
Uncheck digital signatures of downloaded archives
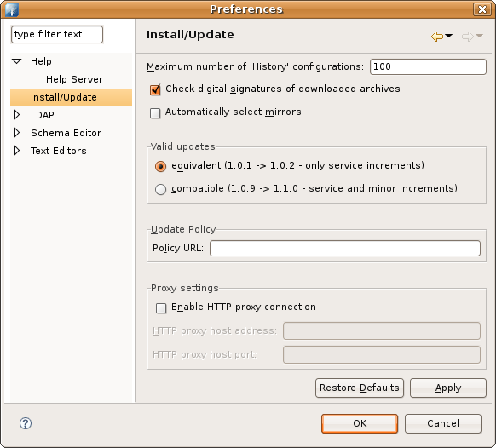tap(155, 89)
